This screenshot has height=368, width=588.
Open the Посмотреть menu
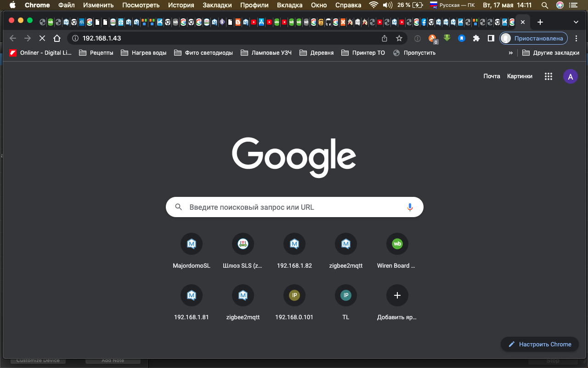tap(141, 5)
